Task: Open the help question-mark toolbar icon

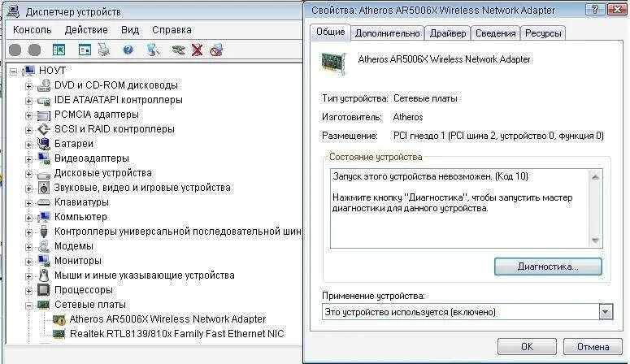Action: [x=128, y=50]
